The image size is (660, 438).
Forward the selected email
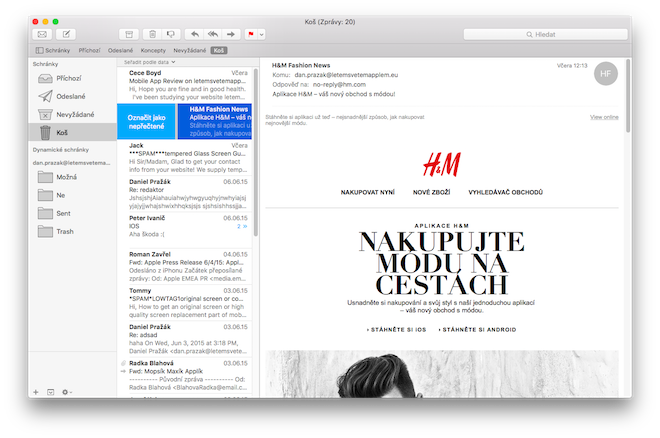(231, 35)
